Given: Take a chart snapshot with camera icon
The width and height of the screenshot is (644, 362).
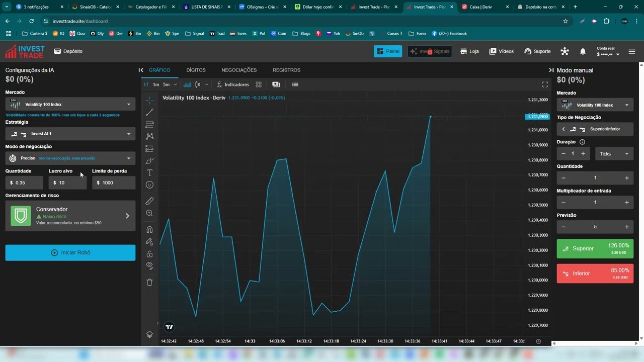Looking at the screenshot, I should (276, 84).
